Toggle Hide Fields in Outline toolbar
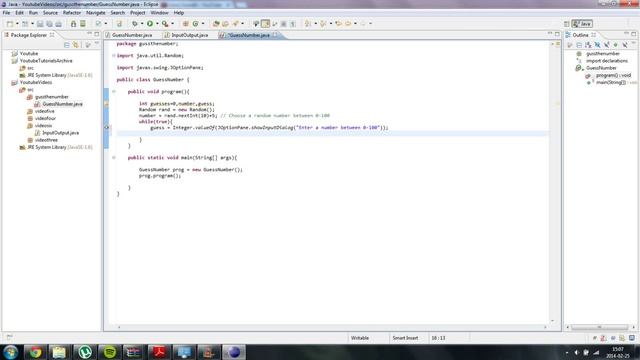This screenshot has width=640, height=360. click(597, 45)
